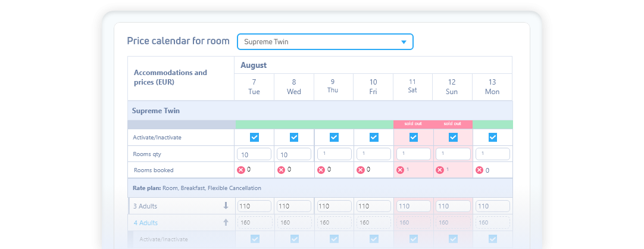The height and width of the screenshot is (249, 644).
Task: Click up arrow beside 4 Adults
Action: pyautogui.click(x=226, y=223)
